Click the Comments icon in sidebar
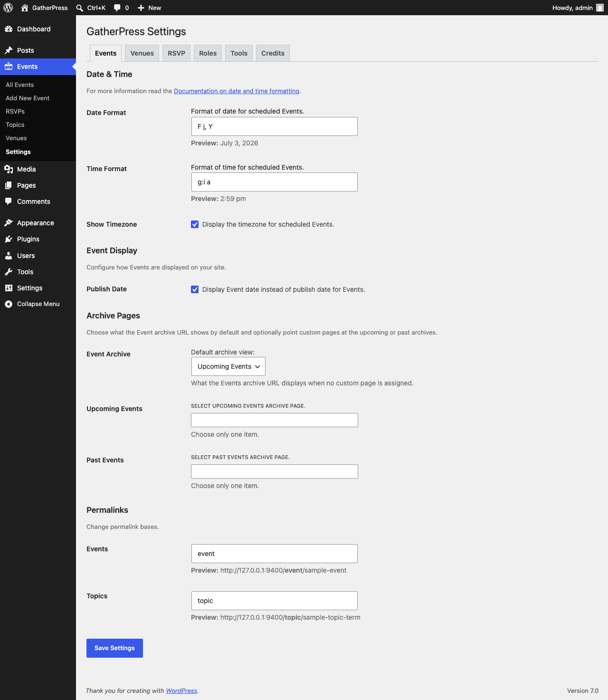 (x=9, y=201)
